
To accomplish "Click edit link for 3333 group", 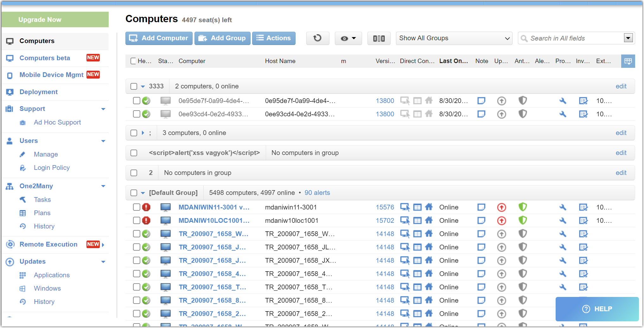I will point(621,86).
